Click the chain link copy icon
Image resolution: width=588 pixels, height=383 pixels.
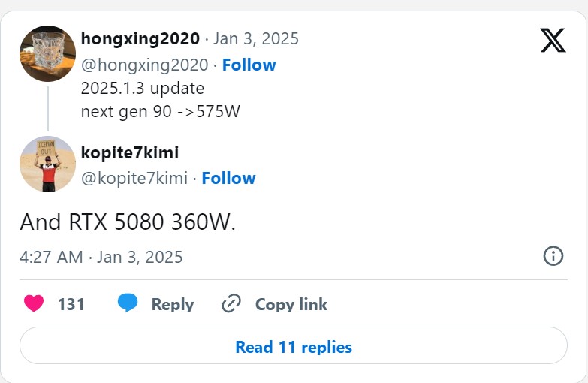click(x=231, y=303)
